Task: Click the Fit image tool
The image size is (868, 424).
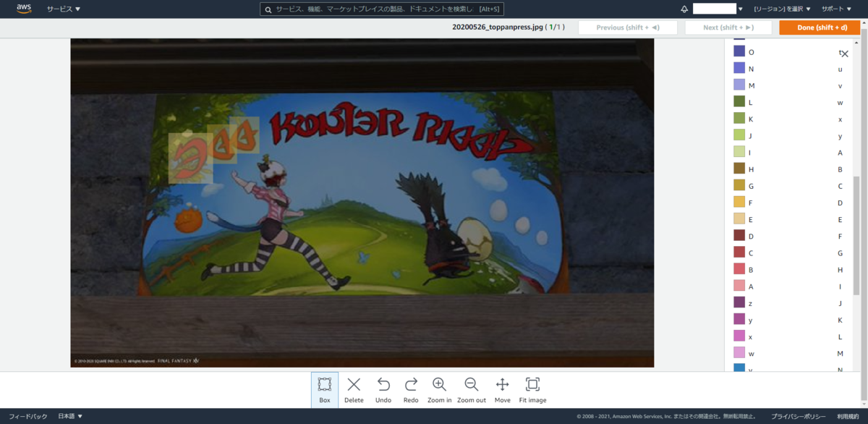Action: [x=533, y=390]
